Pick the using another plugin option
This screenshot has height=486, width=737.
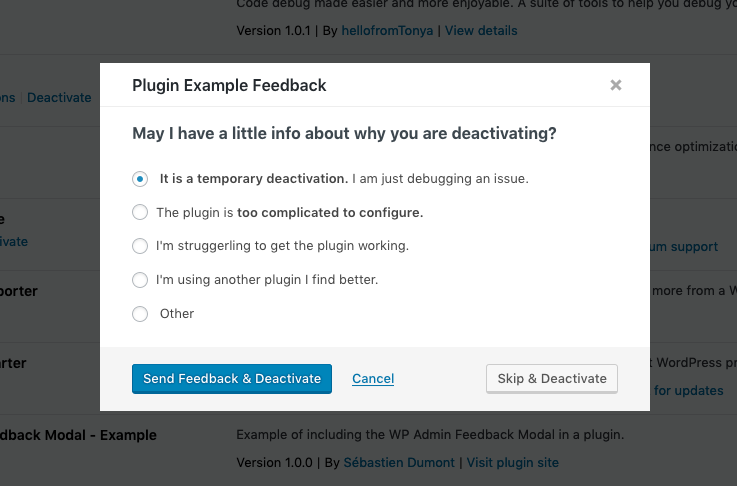point(140,280)
